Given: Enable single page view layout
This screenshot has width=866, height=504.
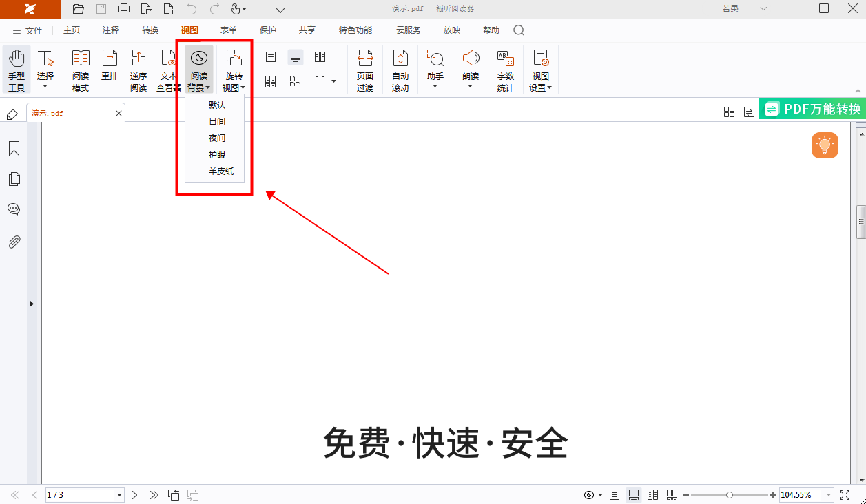Looking at the screenshot, I should pos(271,57).
